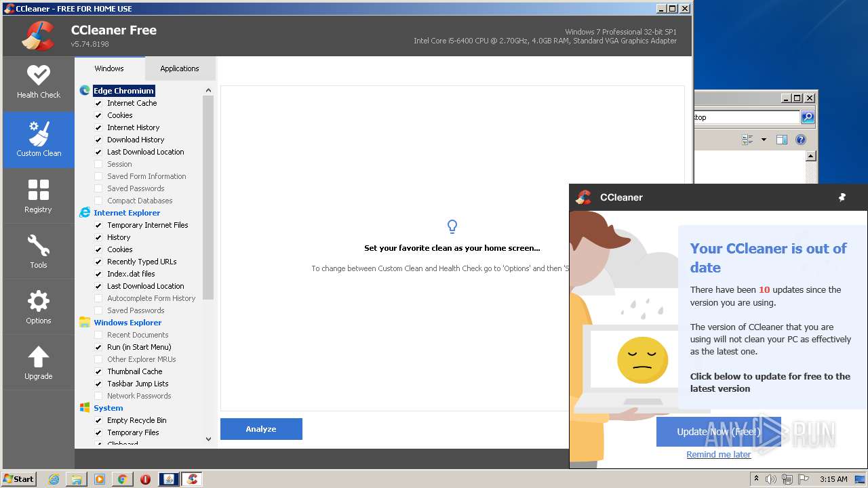
Task: Enable Saved Form Information checkbox
Action: (98, 176)
